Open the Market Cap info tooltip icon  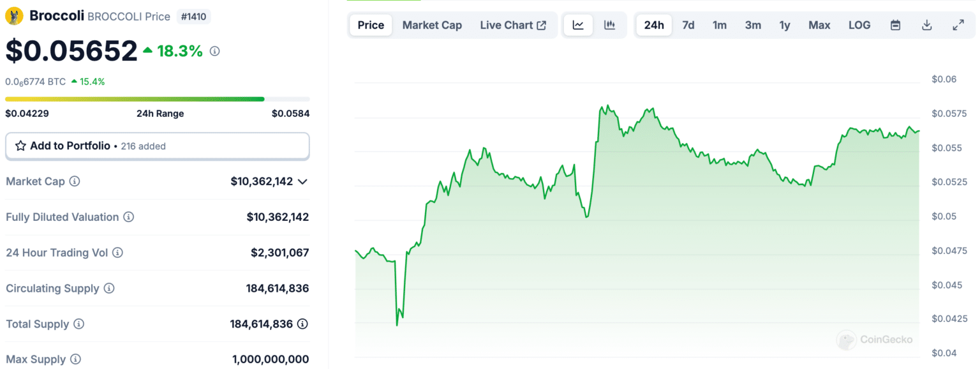click(75, 181)
